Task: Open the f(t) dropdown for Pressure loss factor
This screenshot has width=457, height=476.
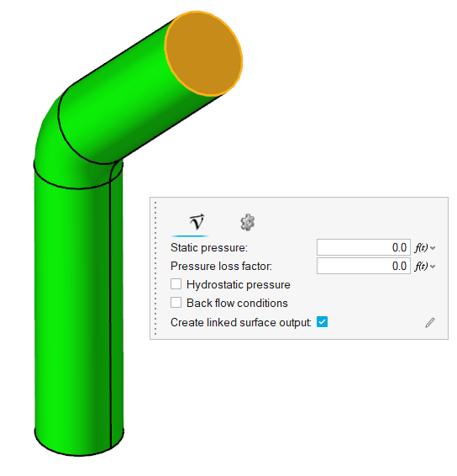Action: (425, 267)
